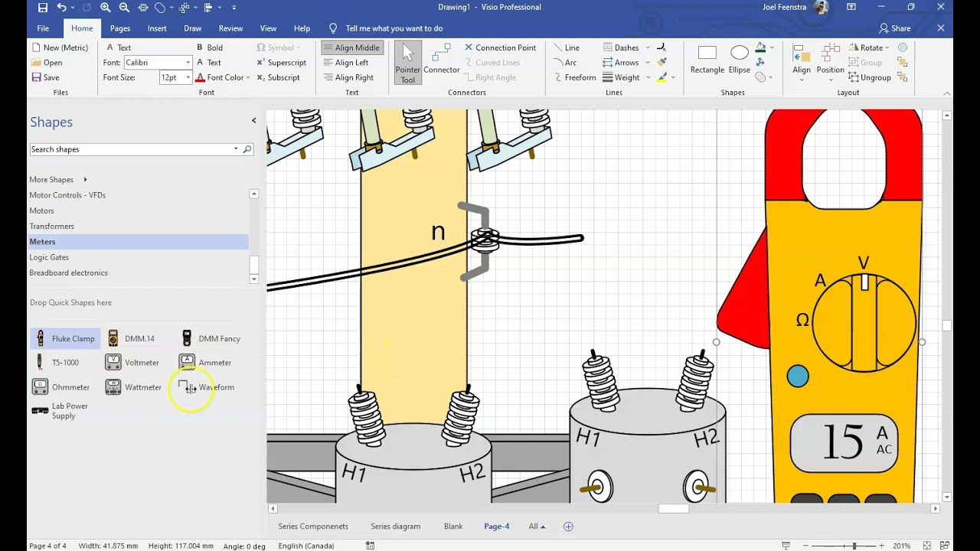Expand the Font Color dropdown arrow
This screenshot has height=551, width=980.
coord(249,77)
